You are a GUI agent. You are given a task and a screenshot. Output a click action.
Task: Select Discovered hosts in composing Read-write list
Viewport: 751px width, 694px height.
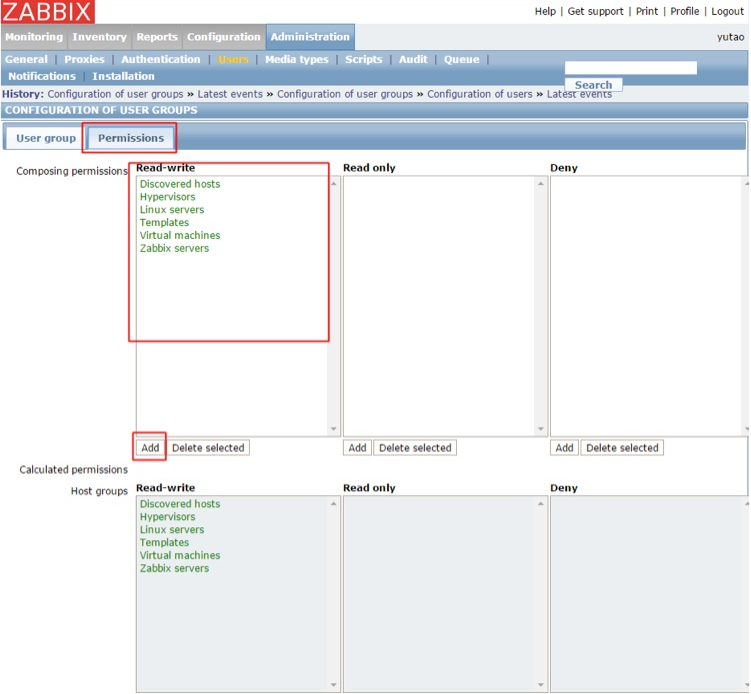pyautogui.click(x=180, y=184)
